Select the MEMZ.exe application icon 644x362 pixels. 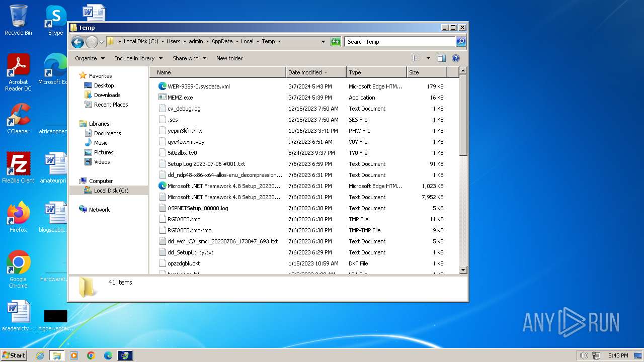pyautogui.click(x=163, y=98)
